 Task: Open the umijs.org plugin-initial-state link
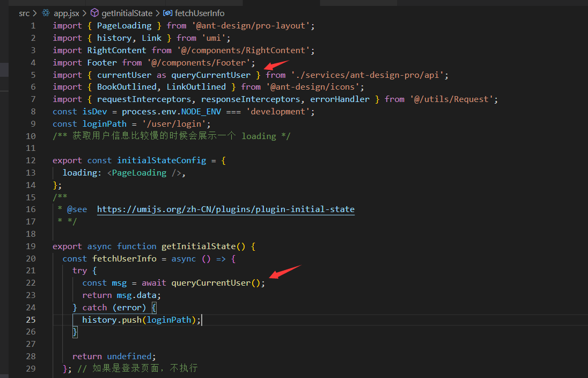[226, 209]
